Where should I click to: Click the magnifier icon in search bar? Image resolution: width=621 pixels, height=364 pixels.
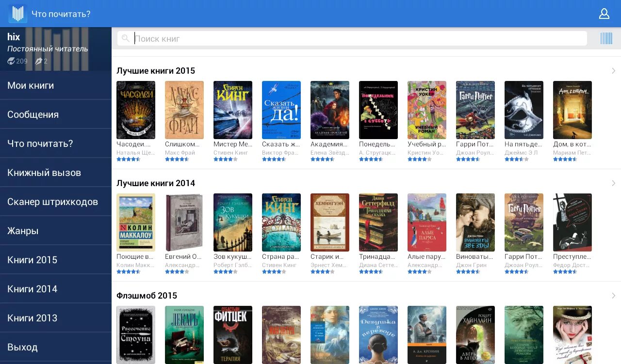(x=126, y=38)
